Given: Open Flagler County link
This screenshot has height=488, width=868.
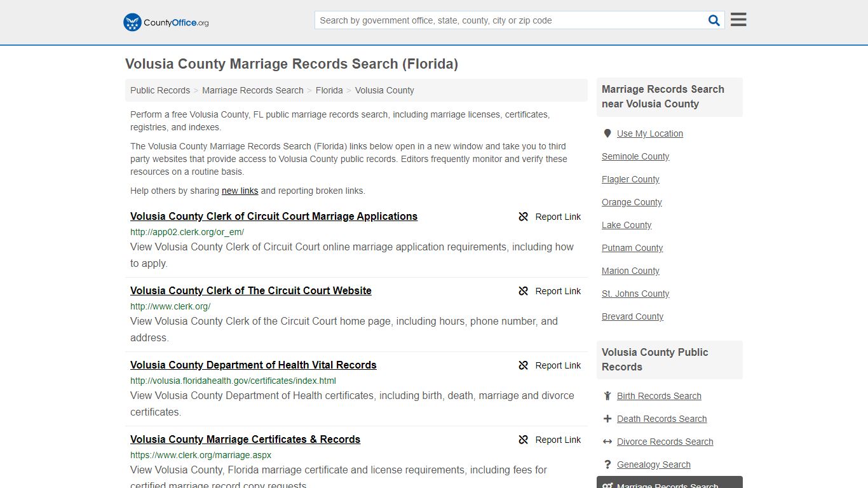Looking at the screenshot, I should 630,179.
